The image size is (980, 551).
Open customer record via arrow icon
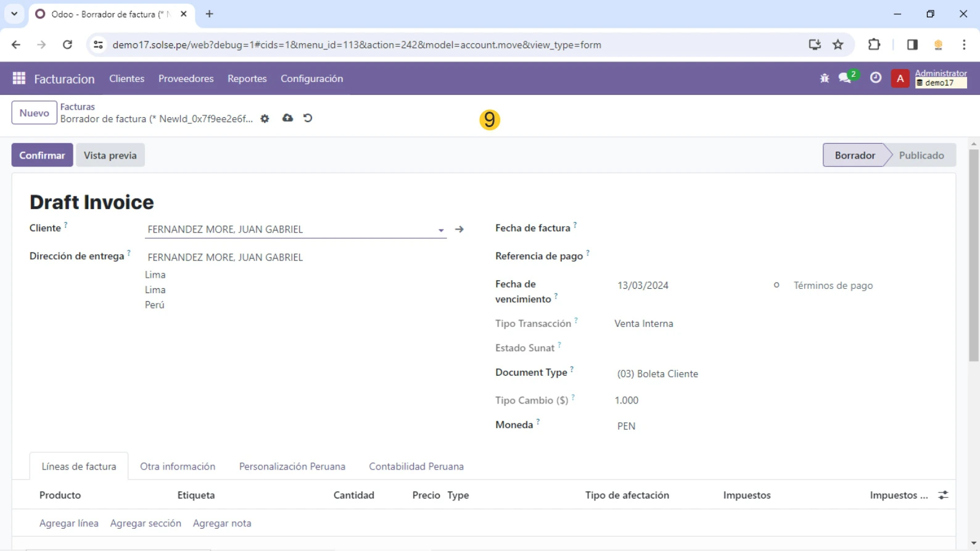click(x=459, y=230)
